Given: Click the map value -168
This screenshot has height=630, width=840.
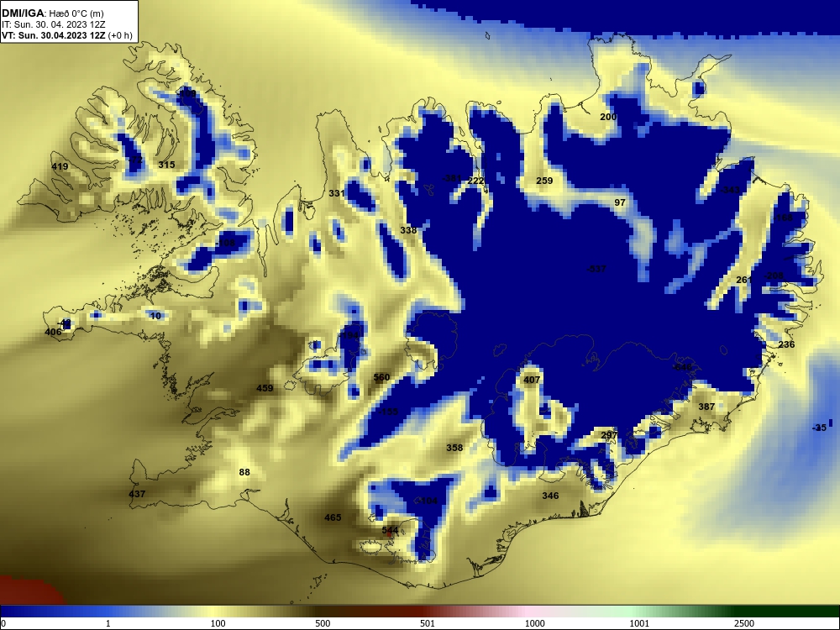Looking at the screenshot, I should (783, 218).
